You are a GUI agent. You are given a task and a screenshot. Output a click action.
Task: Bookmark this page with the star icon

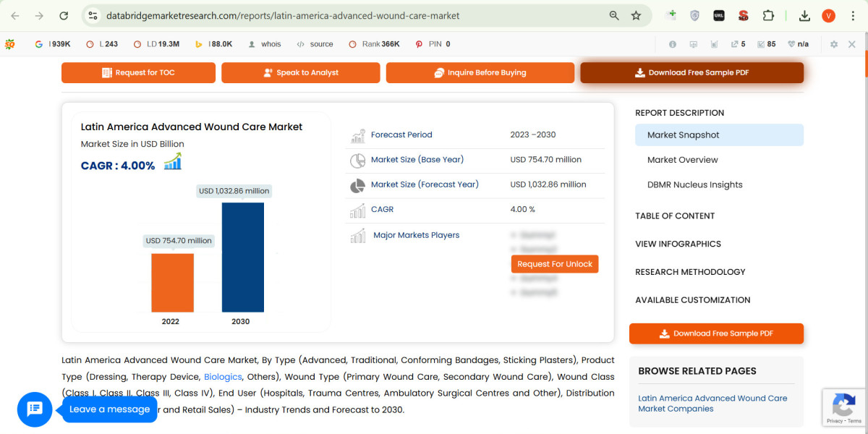point(636,15)
